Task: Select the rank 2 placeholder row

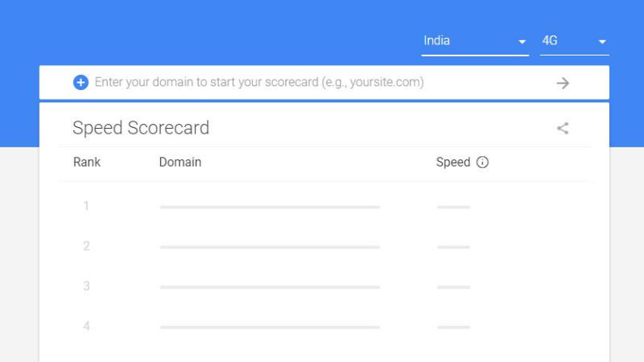Action: coord(324,246)
